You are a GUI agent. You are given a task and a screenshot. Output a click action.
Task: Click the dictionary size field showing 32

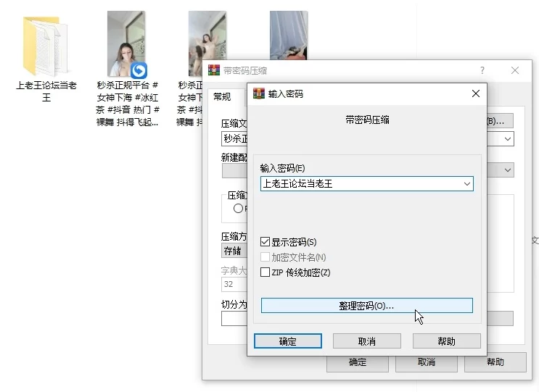[234, 284]
